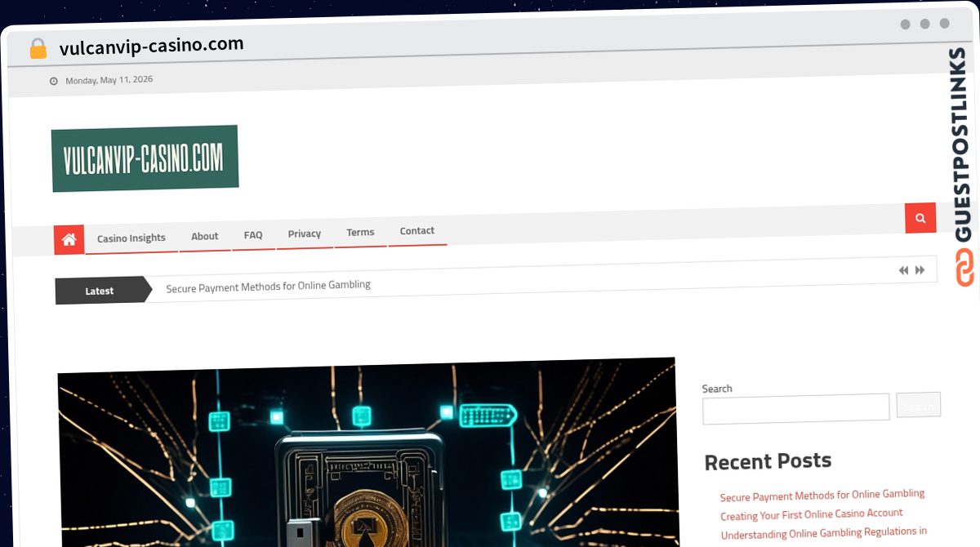Click the sidebar Search submit button

point(919,405)
